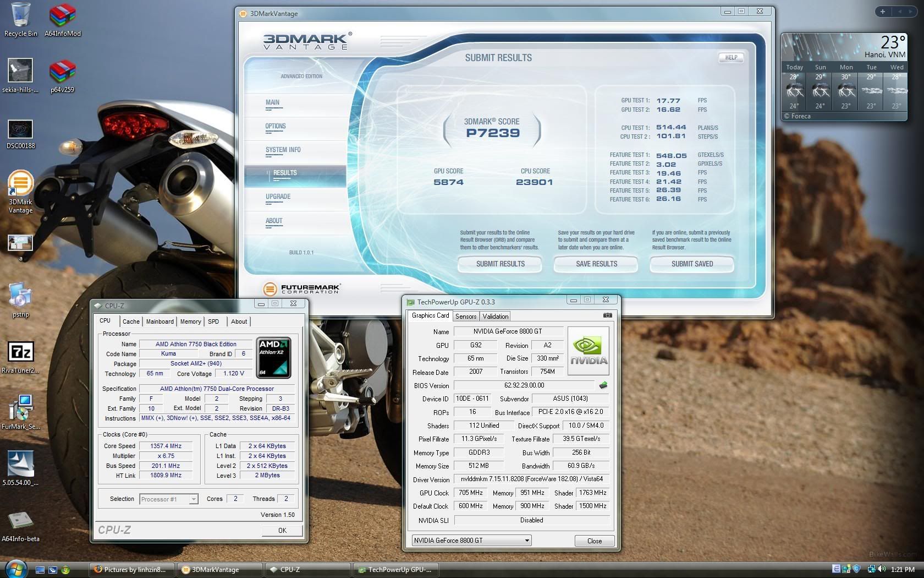
Task: Open the Sensors tab in GPU-Z
Action: click(466, 317)
